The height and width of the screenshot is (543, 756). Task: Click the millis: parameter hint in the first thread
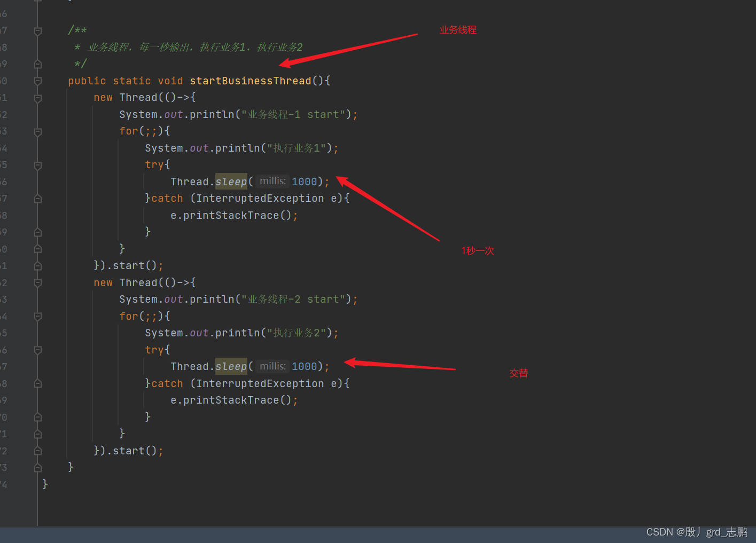272,182
